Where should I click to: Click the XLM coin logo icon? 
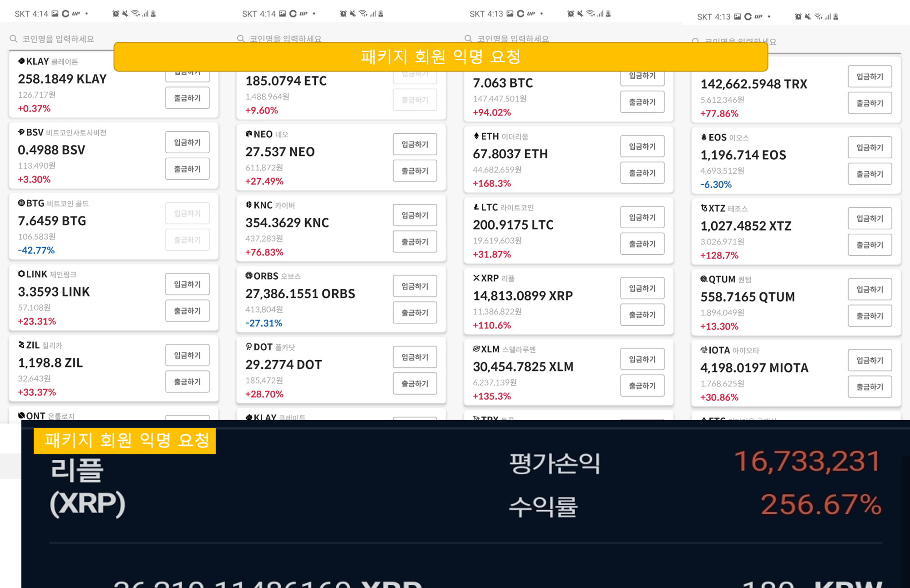(476, 349)
